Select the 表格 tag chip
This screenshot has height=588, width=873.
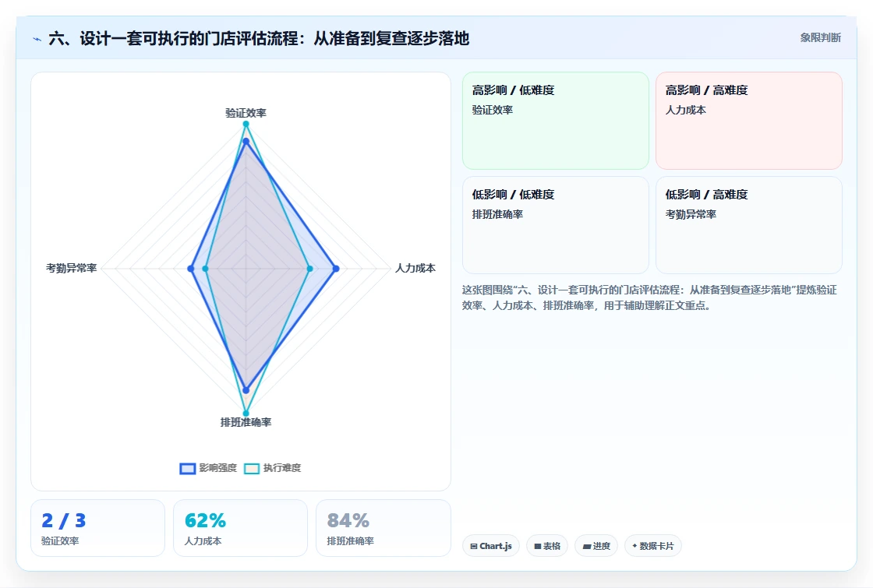547,546
